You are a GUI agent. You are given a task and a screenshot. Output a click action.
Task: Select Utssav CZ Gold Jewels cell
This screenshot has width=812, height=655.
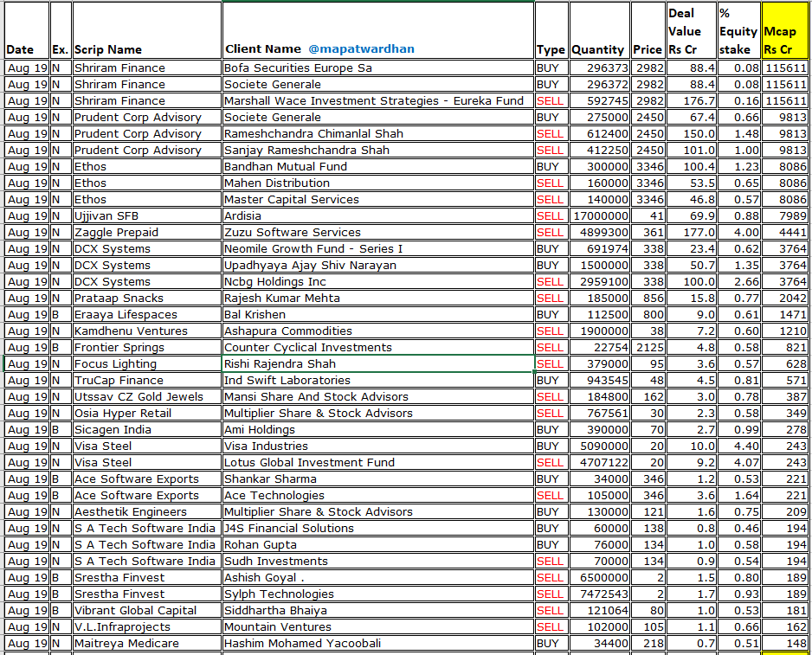coord(147,396)
